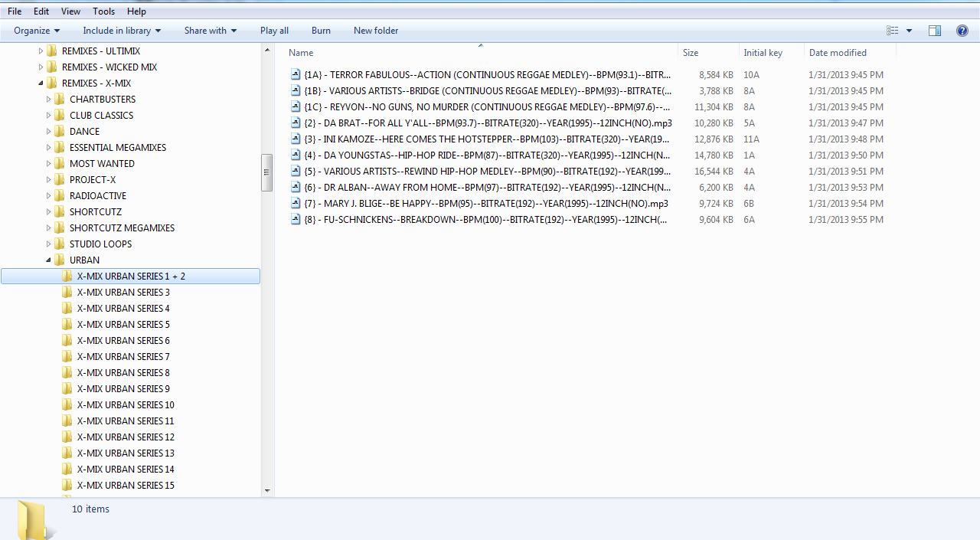Open the Include in library dropdown
This screenshot has height=540, width=980.
122,31
